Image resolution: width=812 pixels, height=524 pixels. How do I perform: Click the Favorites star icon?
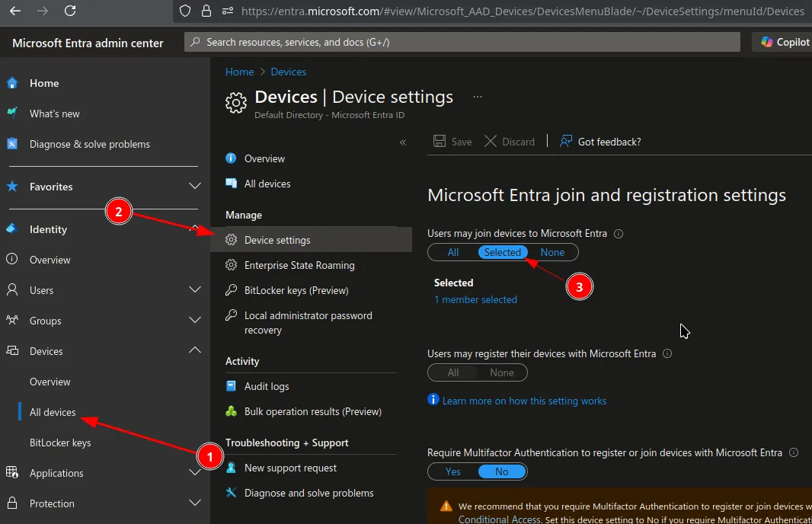pyautogui.click(x=12, y=187)
